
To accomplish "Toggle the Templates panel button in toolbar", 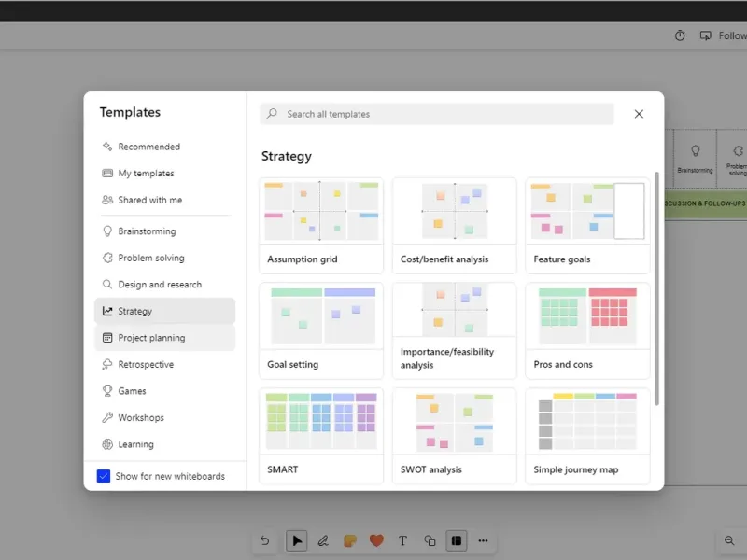I will (x=457, y=540).
